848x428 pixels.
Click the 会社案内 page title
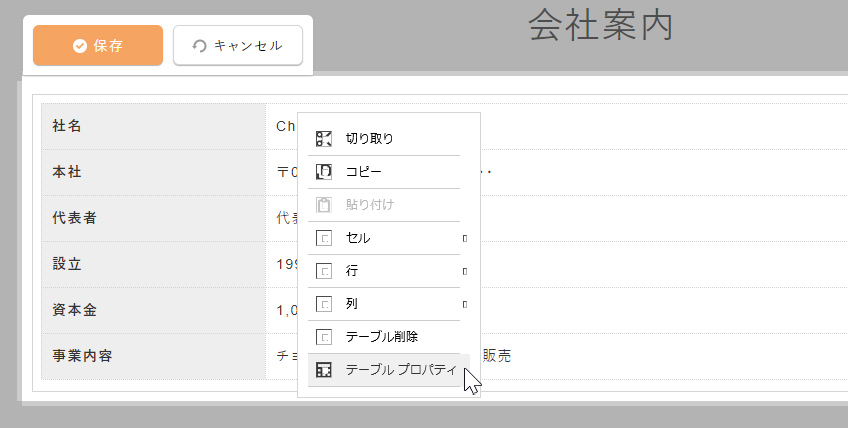(x=600, y=27)
